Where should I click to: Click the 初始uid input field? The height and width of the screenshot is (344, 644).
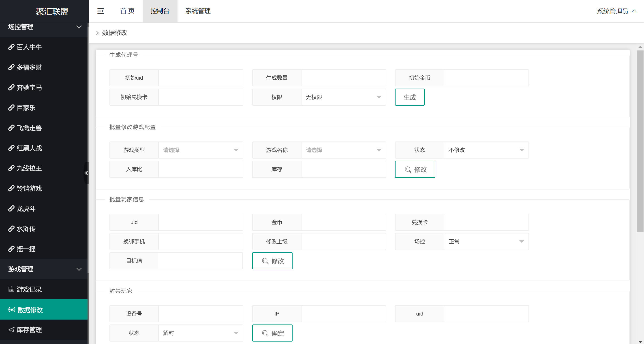click(x=201, y=78)
